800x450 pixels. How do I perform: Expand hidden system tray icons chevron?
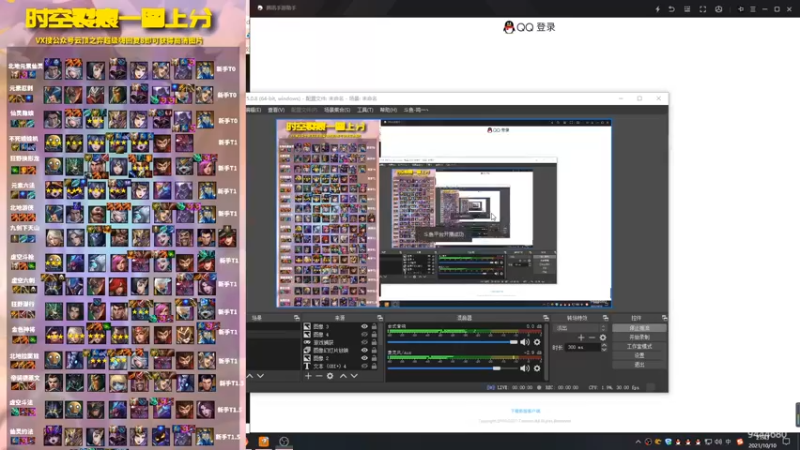click(x=638, y=442)
